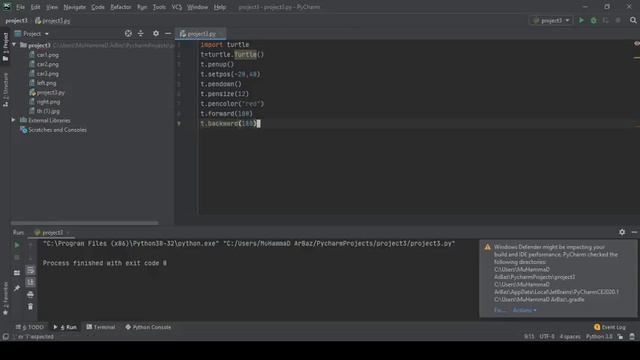Click the lock icon in status bar
The image size is (640, 360).
tap(620, 337)
